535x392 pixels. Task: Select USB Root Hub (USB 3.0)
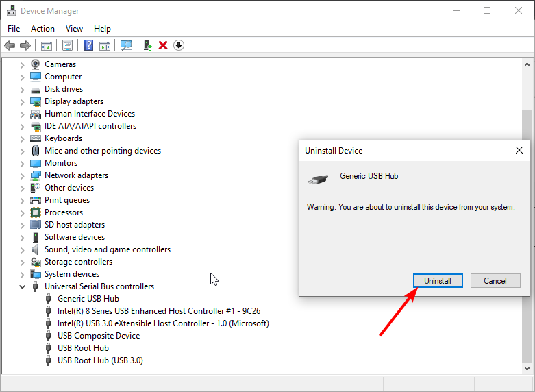click(x=100, y=360)
